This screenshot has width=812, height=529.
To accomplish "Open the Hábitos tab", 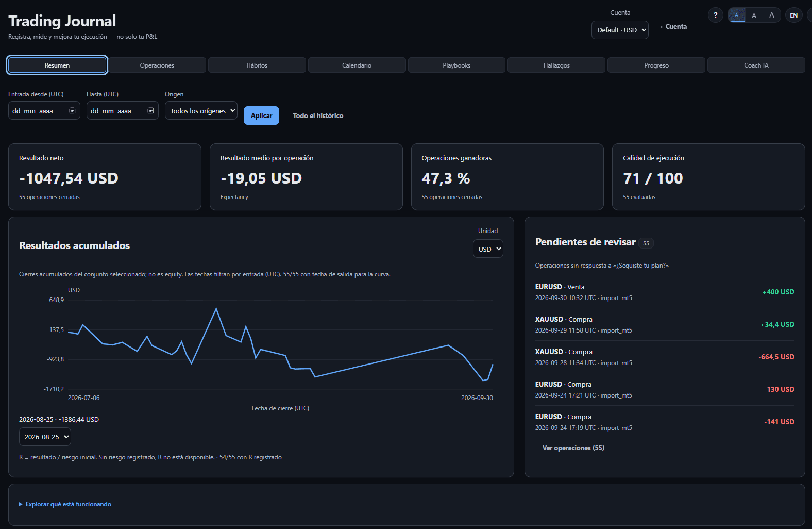I will pos(257,65).
